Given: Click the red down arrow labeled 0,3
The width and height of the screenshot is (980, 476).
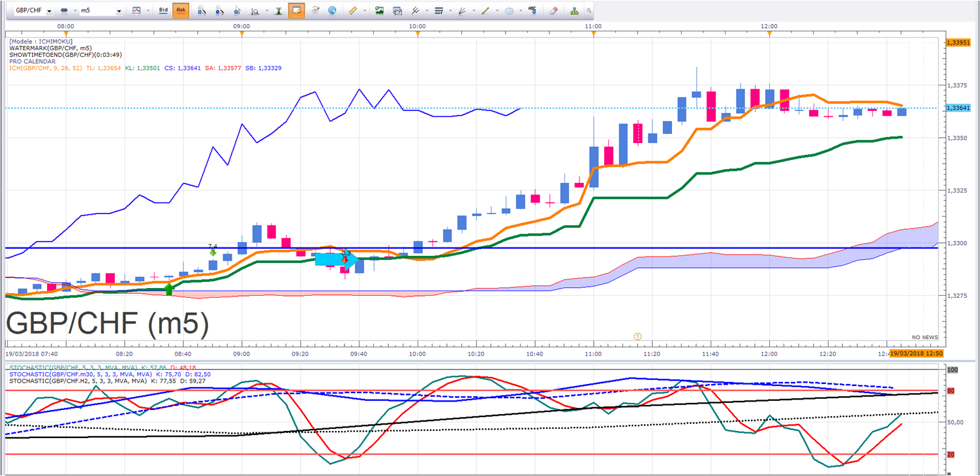Looking at the screenshot, I should pyautogui.click(x=345, y=259).
